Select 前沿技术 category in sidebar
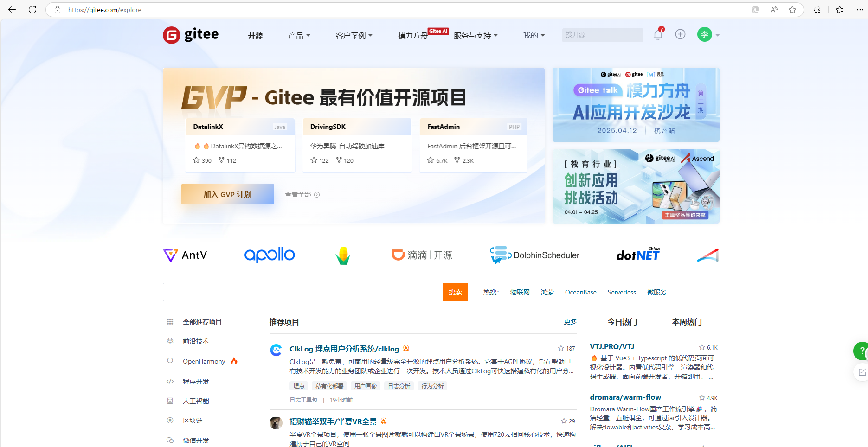Image resolution: width=868 pixels, height=447 pixels. point(196,341)
